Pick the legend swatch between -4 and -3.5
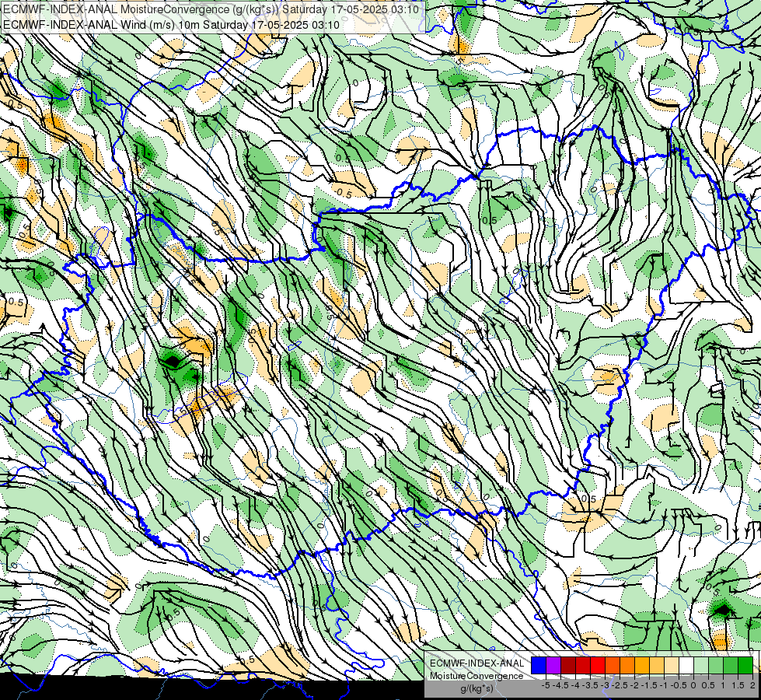The width and height of the screenshot is (761, 700). (583, 665)
